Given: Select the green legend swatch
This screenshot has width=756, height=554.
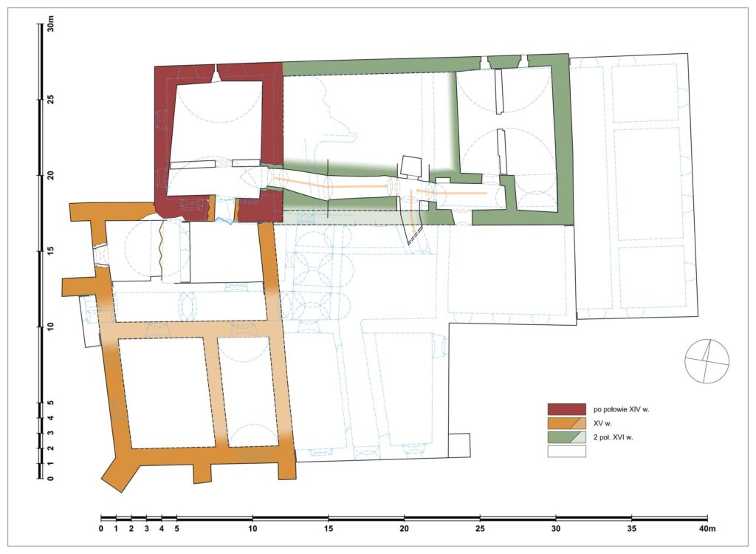Looking at the screenshot, I should [566, 437].
